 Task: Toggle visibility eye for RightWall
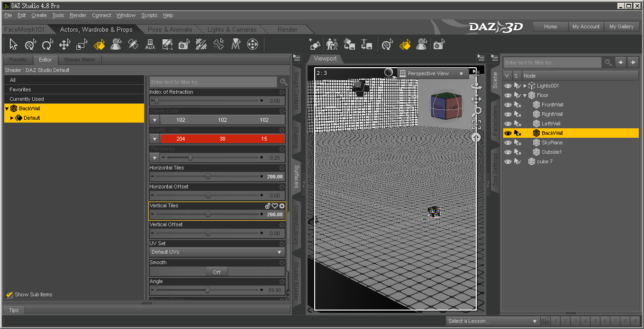[x=508, y=114]
